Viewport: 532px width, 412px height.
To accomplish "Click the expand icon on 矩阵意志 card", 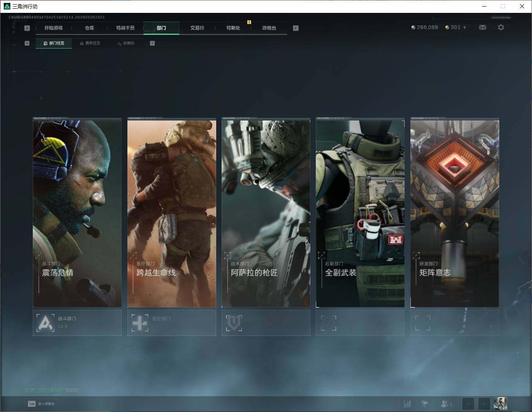I will click(416, 255).
